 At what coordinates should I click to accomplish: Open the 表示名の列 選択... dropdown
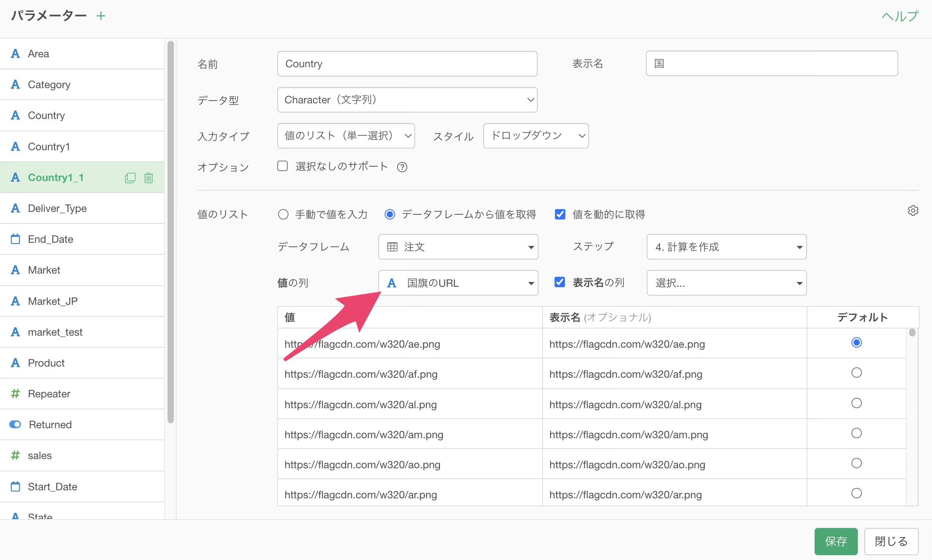point(726,283)
